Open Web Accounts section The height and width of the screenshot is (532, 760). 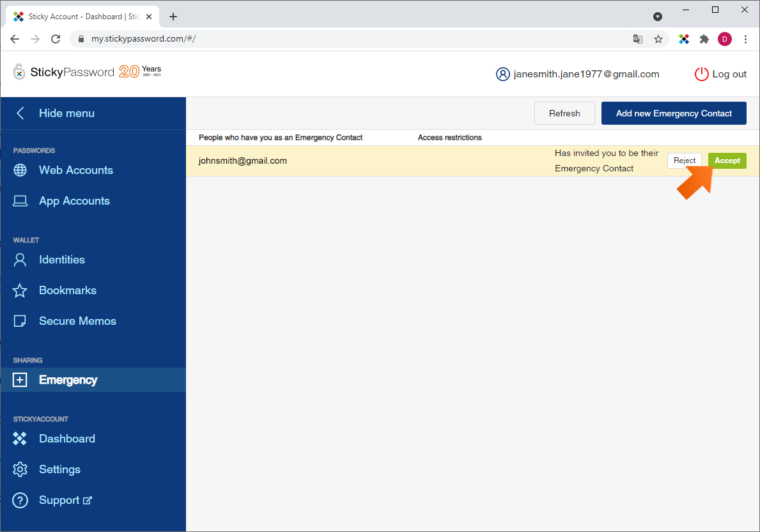[75, 170]
